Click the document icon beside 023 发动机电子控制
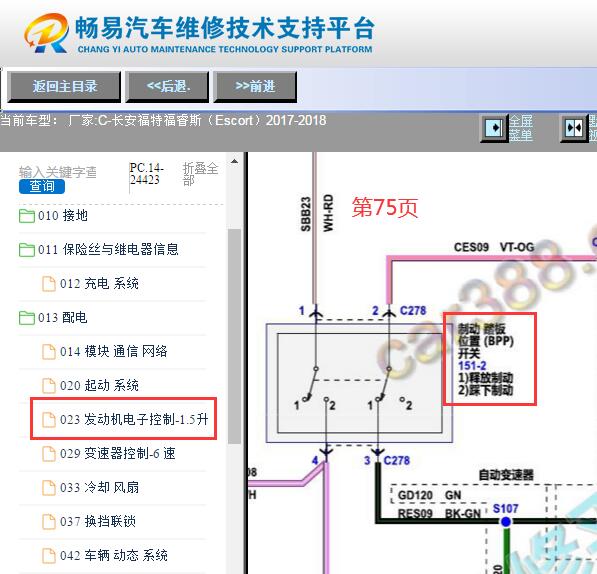This screenshot has width=597, height=574. [48, 419]
